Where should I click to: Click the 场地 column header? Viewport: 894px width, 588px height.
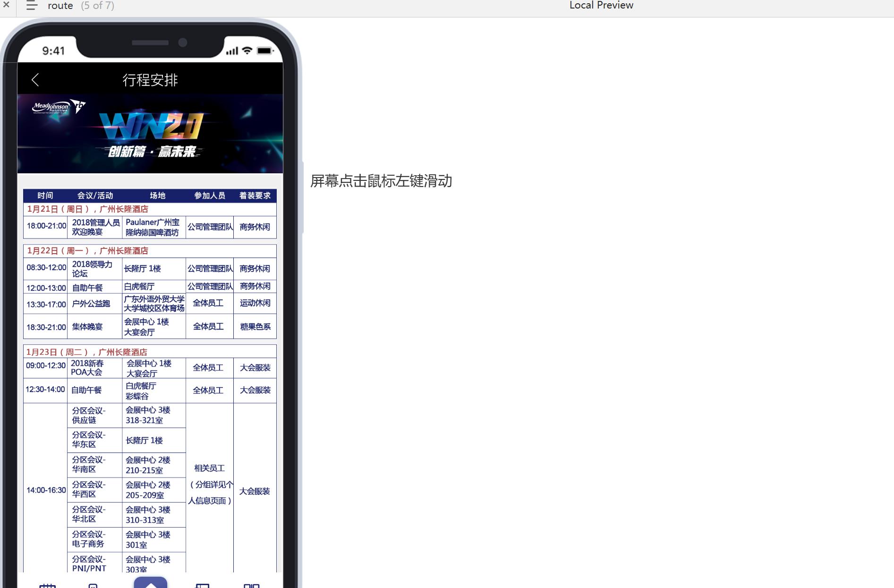(x=158, y=196)
